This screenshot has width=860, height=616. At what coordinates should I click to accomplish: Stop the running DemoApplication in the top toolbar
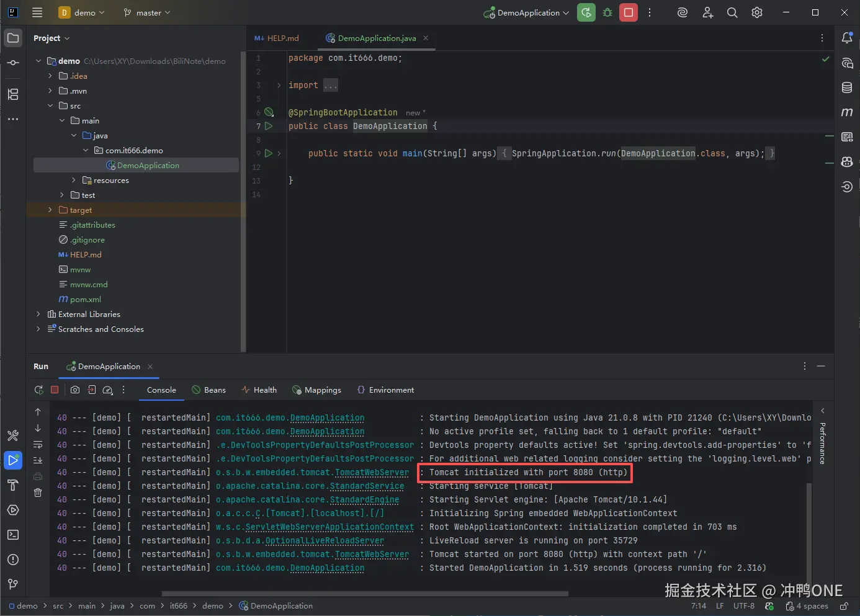click(629, 12)
